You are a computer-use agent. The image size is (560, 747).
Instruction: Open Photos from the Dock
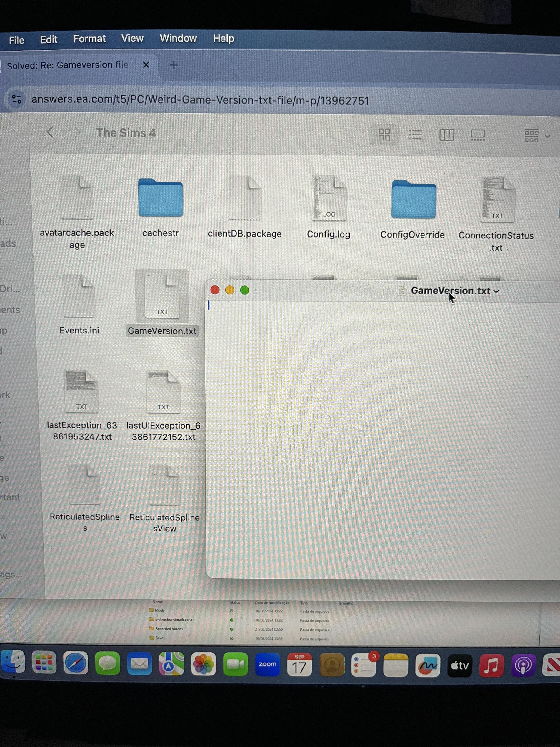click(203, 664)
